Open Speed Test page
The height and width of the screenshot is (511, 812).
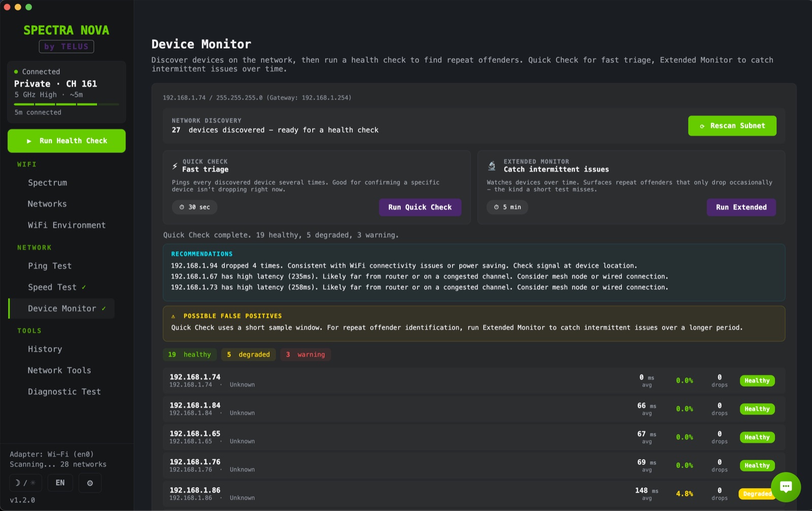pos(52,287)
